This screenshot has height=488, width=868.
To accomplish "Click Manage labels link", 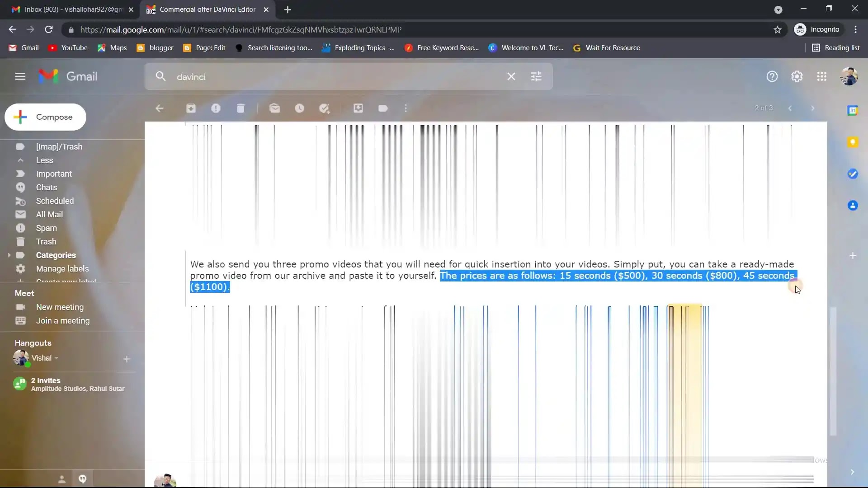I will coord(62,269).
